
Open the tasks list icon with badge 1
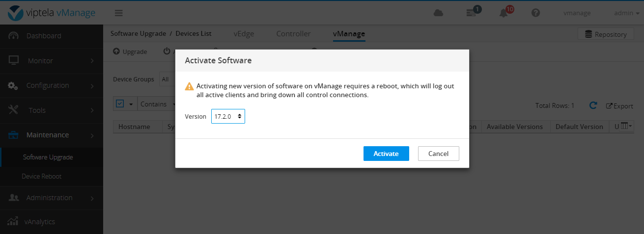pos(473,12)
